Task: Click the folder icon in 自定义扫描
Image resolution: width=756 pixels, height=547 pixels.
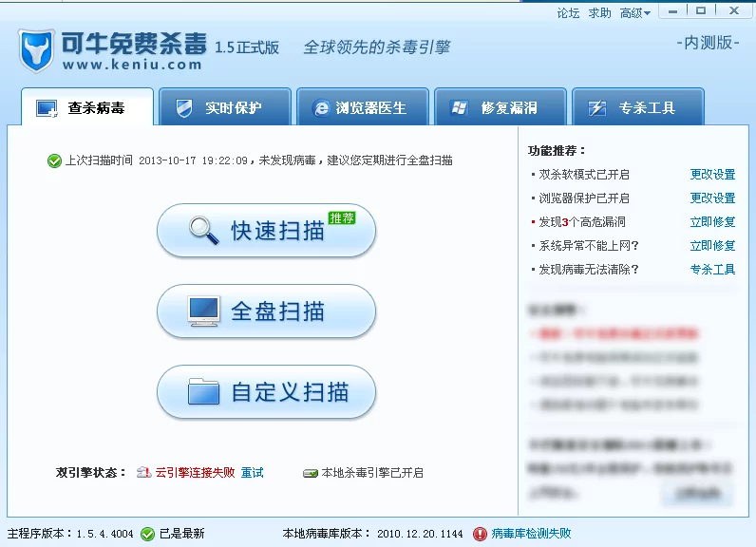Action: (203, 391)
